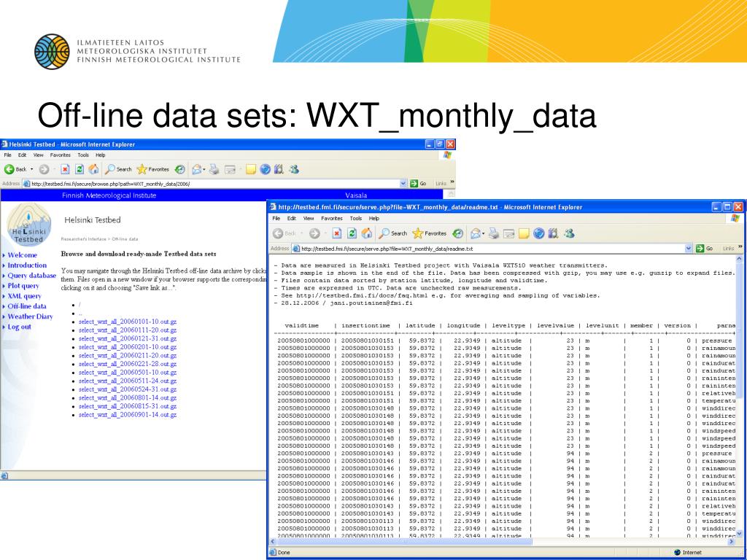This screenshot has width=747, height=560.
Task: Print page from Helsinki Testbed window toolbar
Action: [214, 169]
